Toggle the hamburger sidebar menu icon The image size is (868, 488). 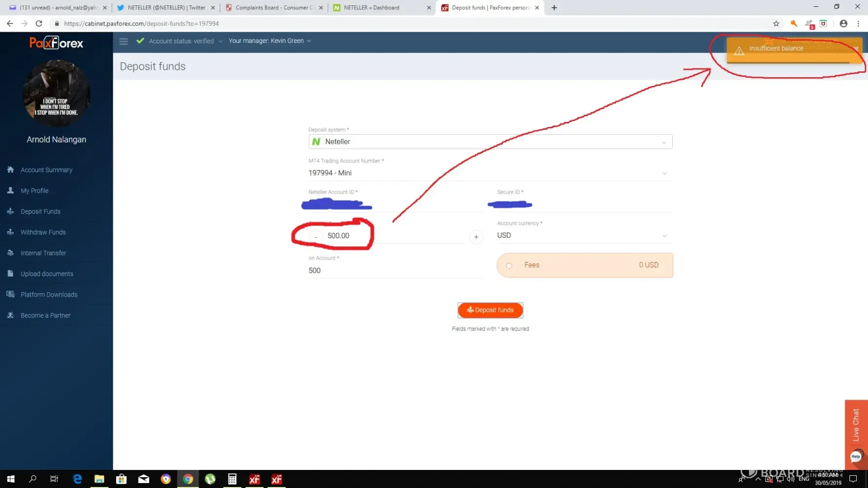pos(124,41)
